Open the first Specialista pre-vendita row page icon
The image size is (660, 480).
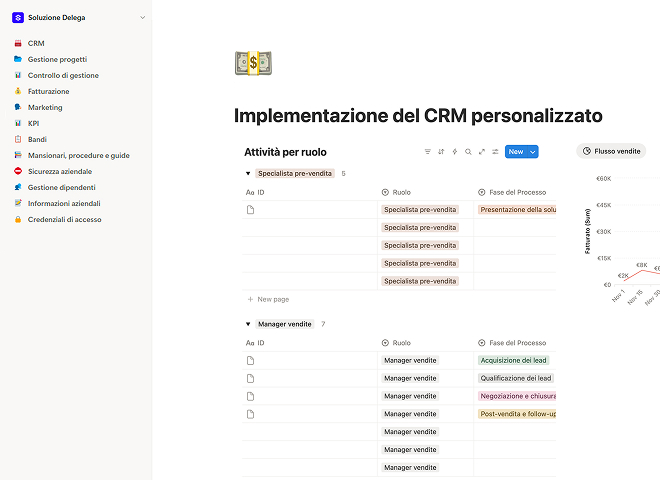[x=250, y=210]
